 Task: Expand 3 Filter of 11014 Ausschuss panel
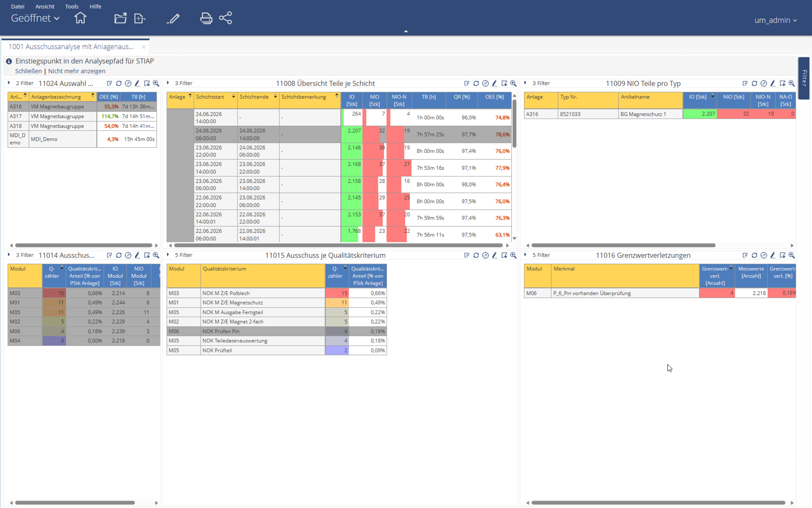click(x=9, y=255)
